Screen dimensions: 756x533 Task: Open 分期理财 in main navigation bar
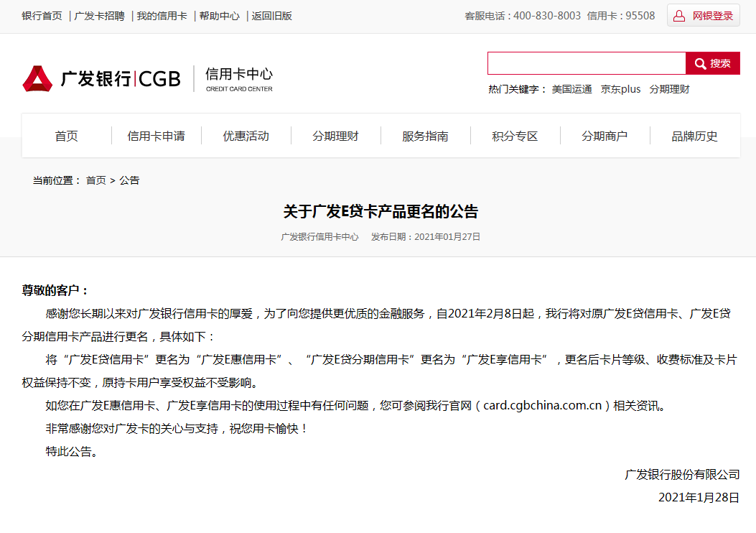335,136
